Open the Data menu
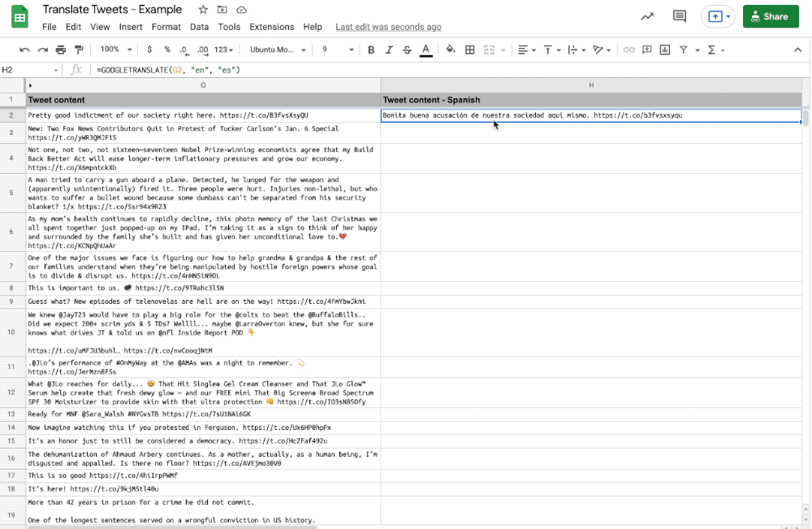 (200, 27)
